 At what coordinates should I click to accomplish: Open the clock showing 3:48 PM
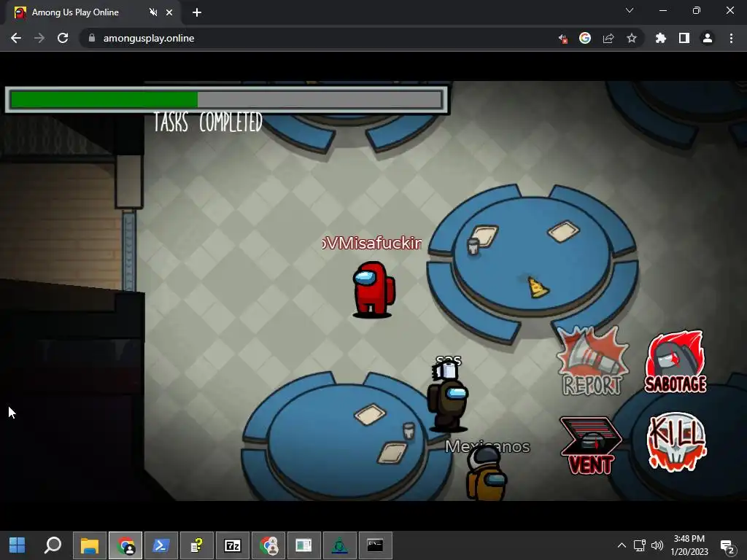(x=689, y=545)
